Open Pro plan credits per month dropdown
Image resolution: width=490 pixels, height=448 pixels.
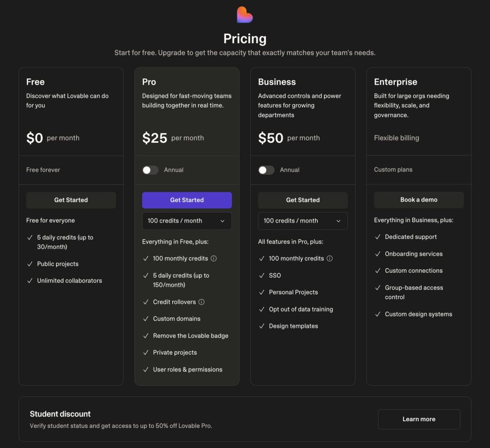point(187,221)
